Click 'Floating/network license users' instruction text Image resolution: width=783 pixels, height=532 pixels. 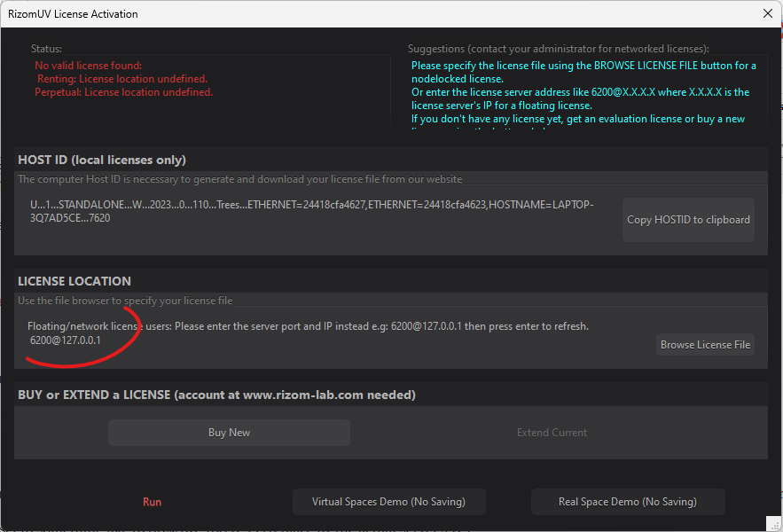point(308,326)
